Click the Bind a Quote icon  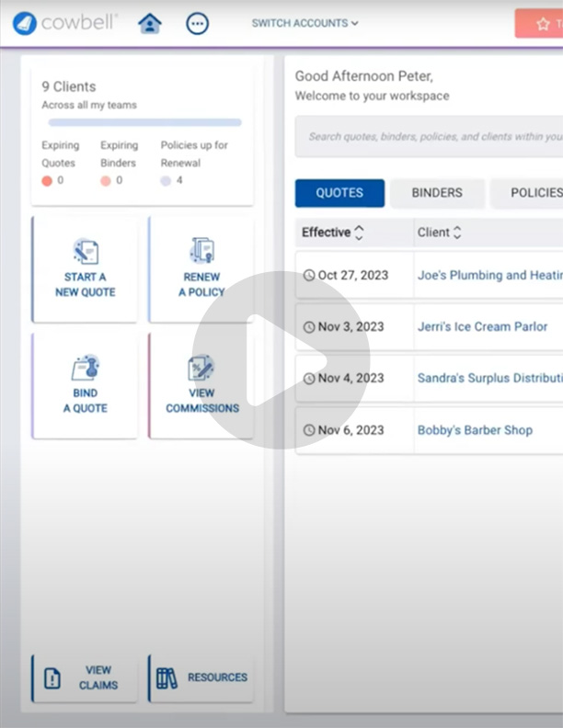[x=86, y=368]
